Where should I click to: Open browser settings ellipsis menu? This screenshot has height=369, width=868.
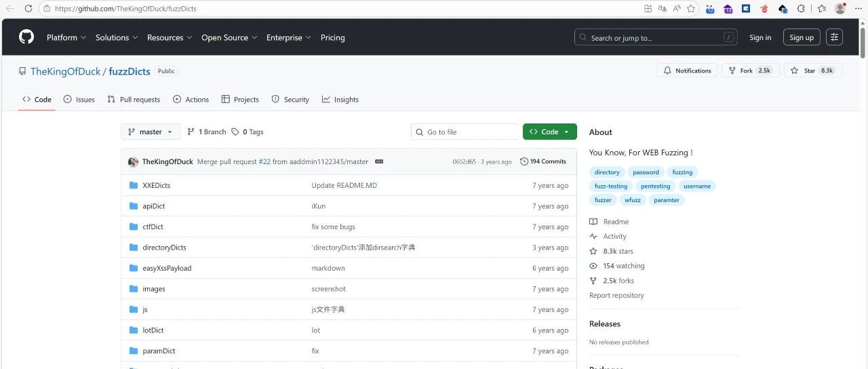pos(859,9)
